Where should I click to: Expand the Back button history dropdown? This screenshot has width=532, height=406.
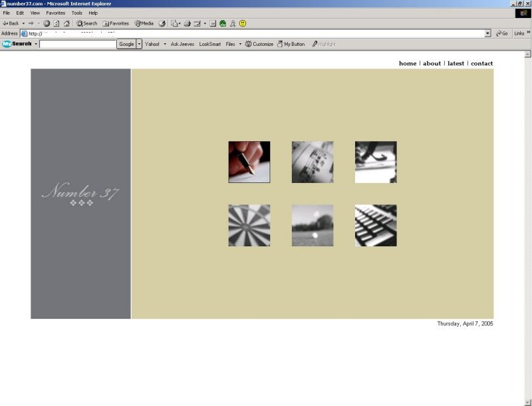coord(24,23)
